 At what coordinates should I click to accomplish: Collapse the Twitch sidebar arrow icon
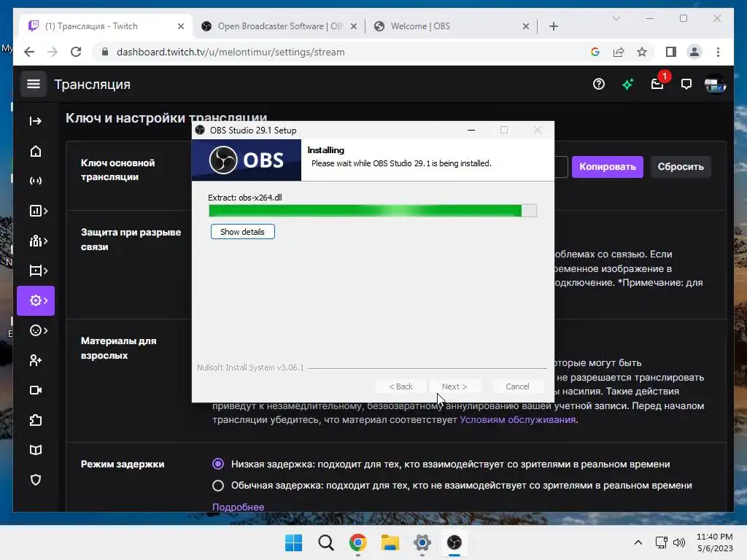click(36, 121)
